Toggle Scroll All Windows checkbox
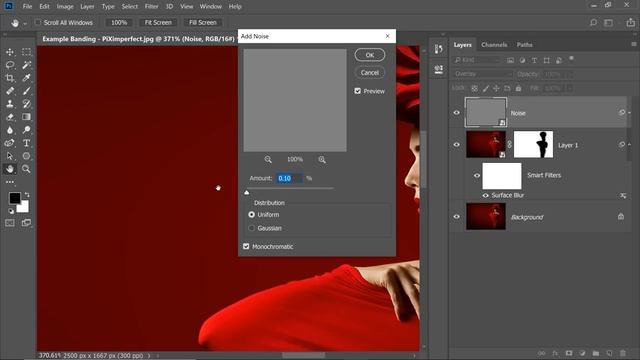 [x=38, y=22]
